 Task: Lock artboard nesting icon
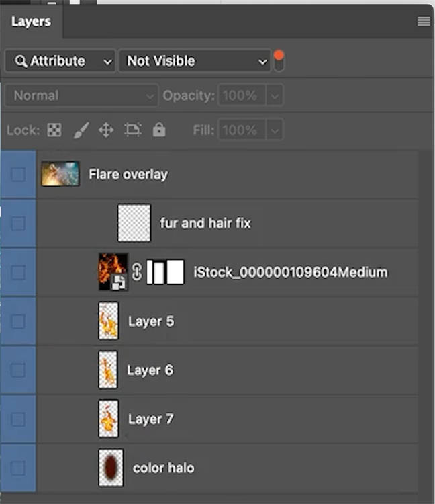click(133, 130)
